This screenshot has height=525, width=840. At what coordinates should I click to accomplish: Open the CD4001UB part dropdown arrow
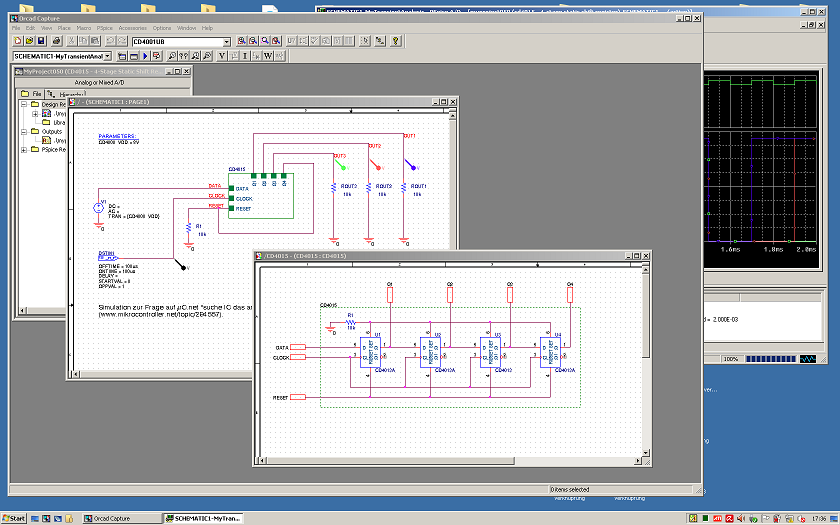(x=227, y=42)
